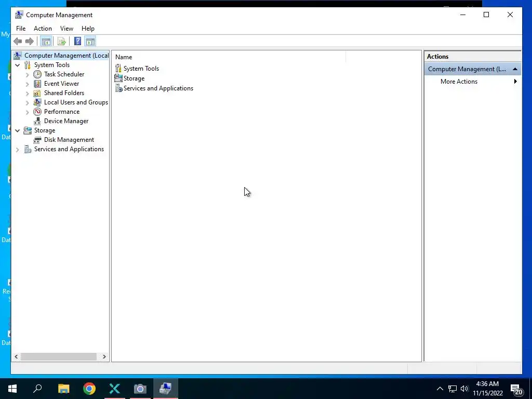Collapse the Storage tree node
Image resolution: width=532 pixels, height=399 pixels.
point(18,130)
